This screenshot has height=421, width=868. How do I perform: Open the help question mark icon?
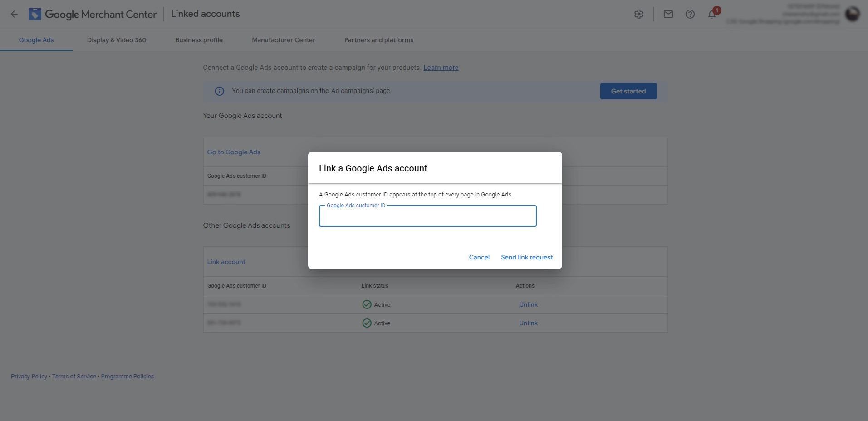pyautogui.click(x=690, y=14)
